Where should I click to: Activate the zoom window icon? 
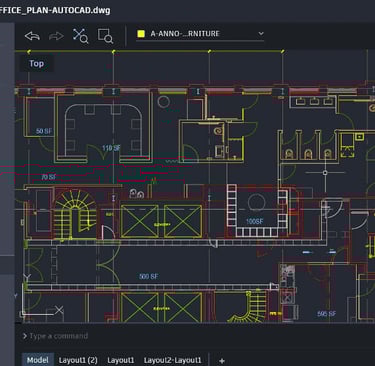pos(105,36)
